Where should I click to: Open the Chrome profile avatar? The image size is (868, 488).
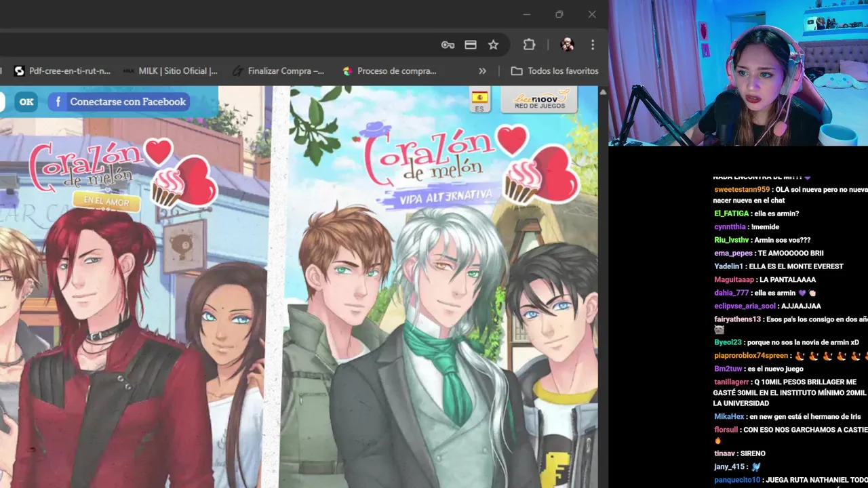click(x=568, y=45)
